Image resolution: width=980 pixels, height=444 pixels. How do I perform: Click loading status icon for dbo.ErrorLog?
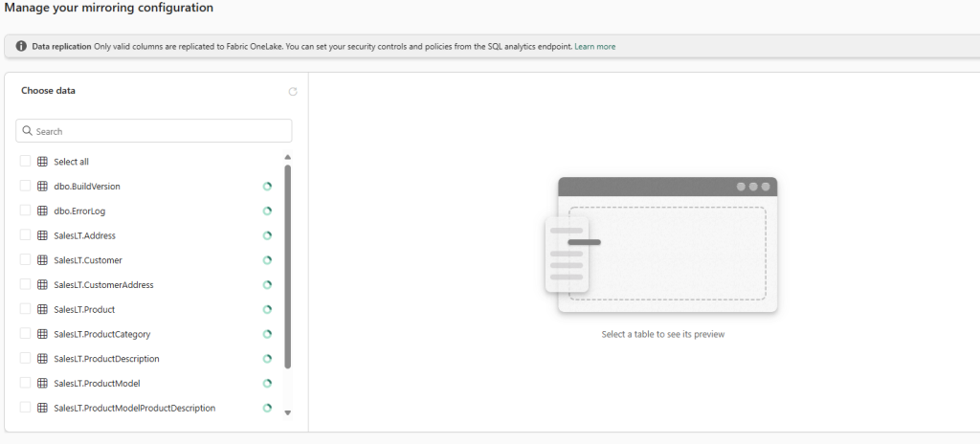pos(268,211)
